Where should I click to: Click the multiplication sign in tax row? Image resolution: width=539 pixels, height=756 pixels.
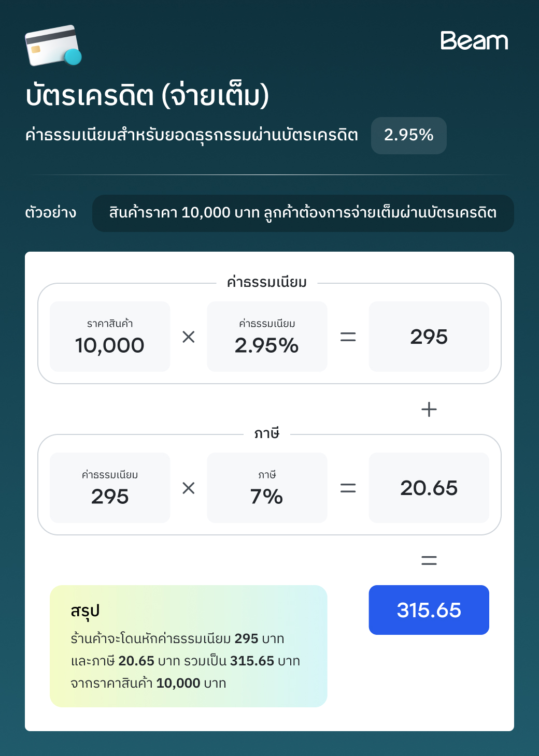pos(189,488)
